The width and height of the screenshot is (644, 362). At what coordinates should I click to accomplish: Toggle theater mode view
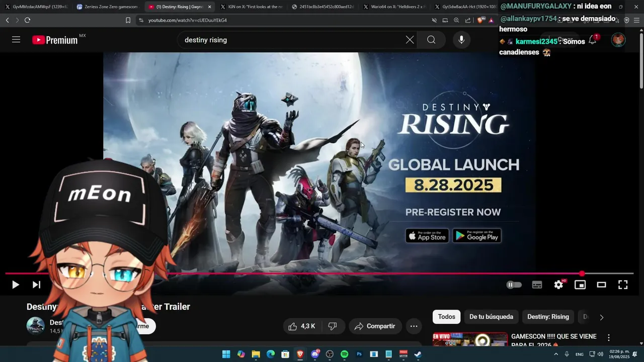point(601,285)
